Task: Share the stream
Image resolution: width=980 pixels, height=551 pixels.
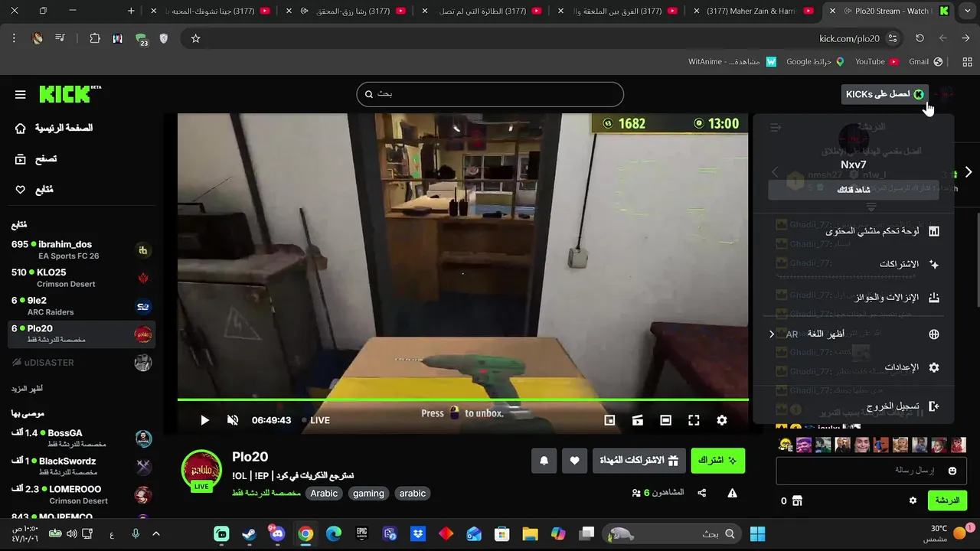Action: tap(702, 493)
